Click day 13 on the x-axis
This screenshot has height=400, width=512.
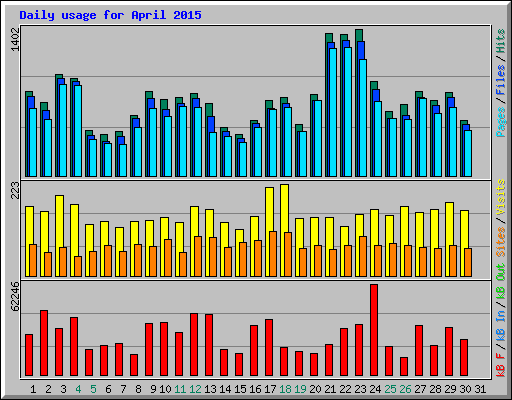[210, 389]
